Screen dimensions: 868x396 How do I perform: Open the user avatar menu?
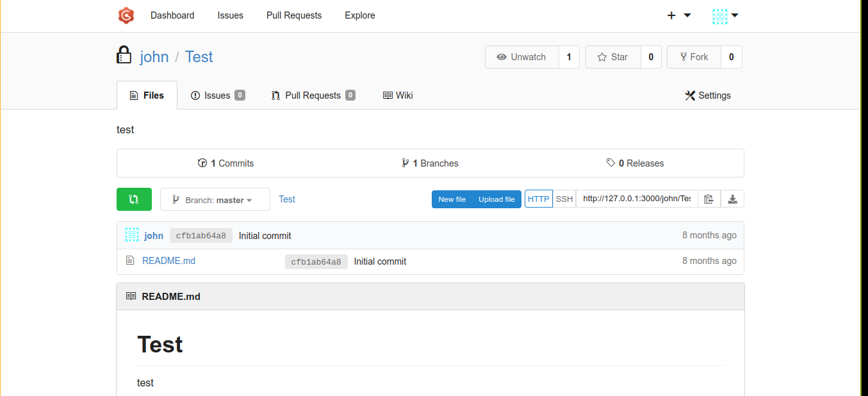725,15
